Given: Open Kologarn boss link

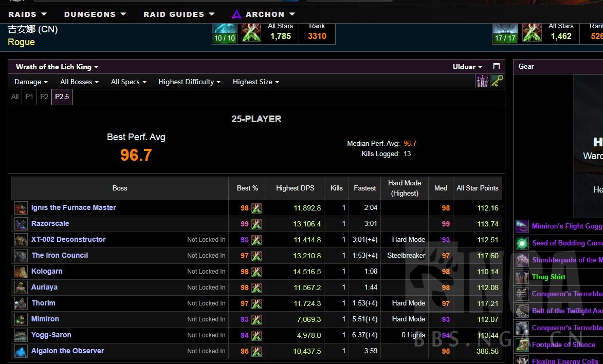Looking at the screenshot, I should pyautogui.click(x=47, y=272).
